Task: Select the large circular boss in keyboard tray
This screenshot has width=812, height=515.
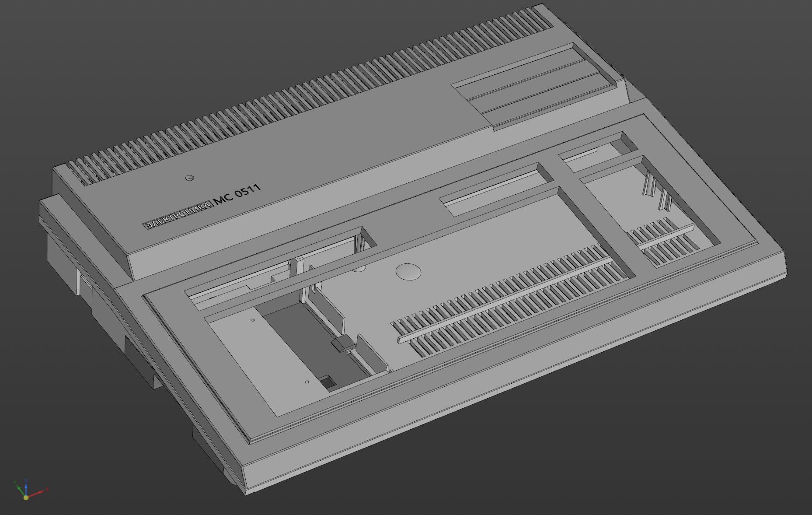Action: coord(408,272)
